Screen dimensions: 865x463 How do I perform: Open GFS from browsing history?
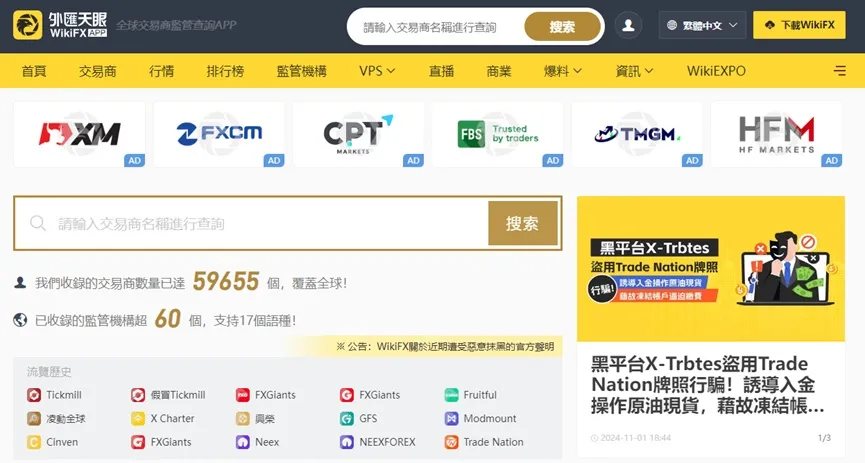368,418
